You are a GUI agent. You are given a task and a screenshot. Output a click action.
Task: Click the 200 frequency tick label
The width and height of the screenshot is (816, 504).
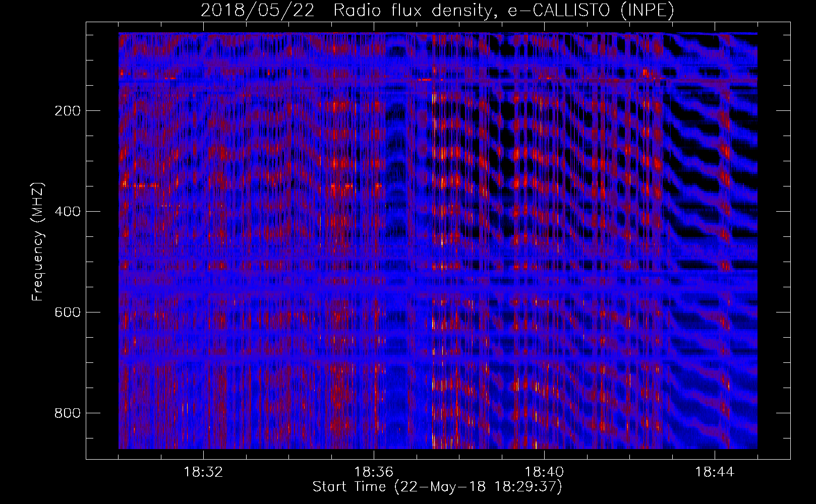(68, 111)
